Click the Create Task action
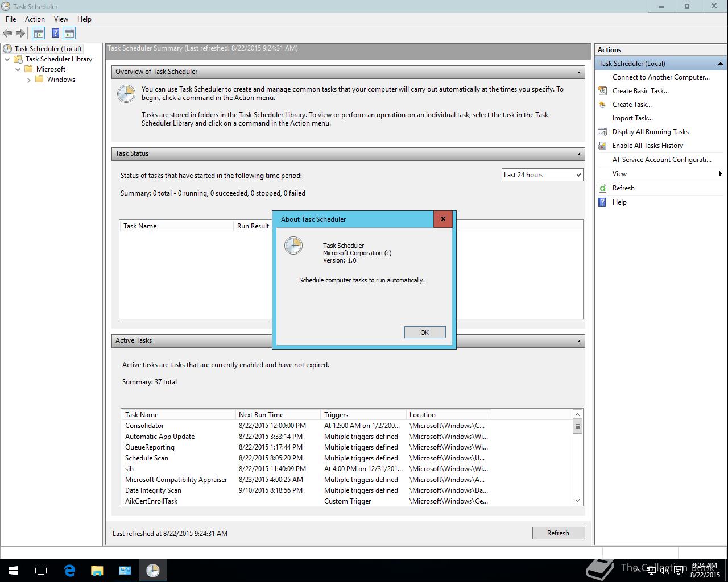728x582 pixels. click(x=632, y=105)
